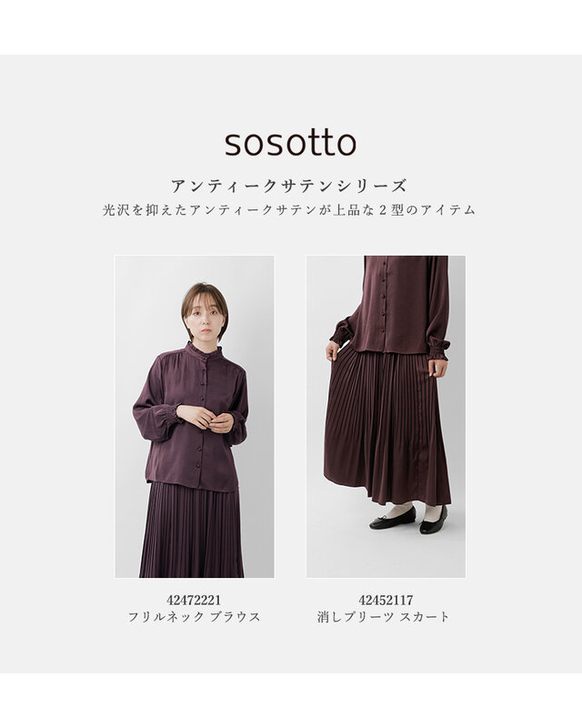Click the black ballet shoes in right photo

(408, 520)
